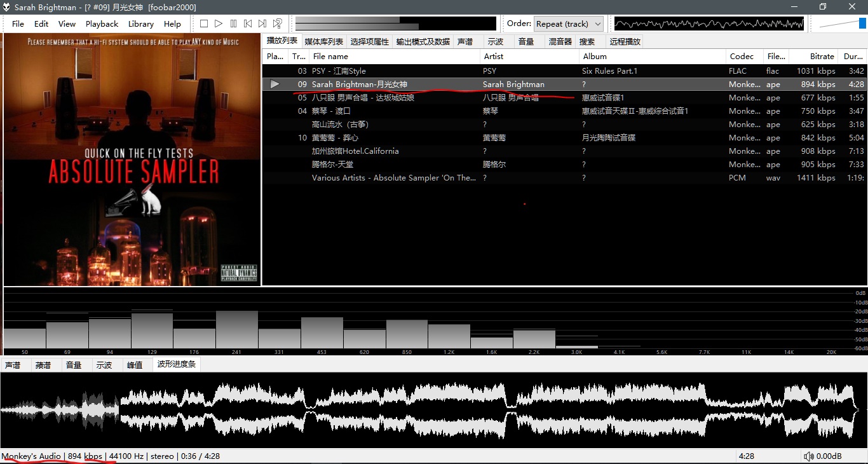Open the playback Order dropdown
Screen dimensions: 868x464
tap(568, 24)
